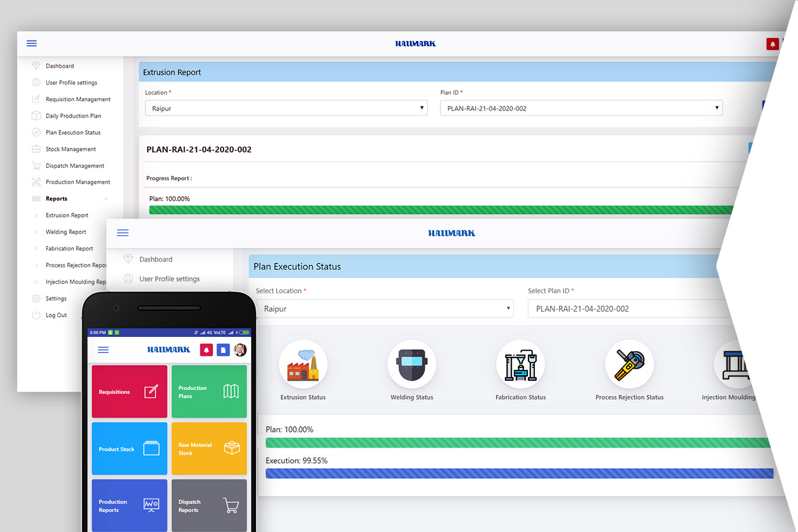Expand Welding Report submenu arrow
798x532 pixels.
tap(36, 232)
